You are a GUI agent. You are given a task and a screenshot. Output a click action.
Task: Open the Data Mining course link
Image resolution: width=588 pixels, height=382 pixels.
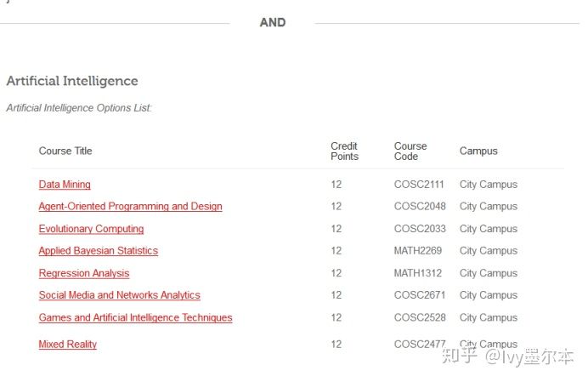click(65, 185)
